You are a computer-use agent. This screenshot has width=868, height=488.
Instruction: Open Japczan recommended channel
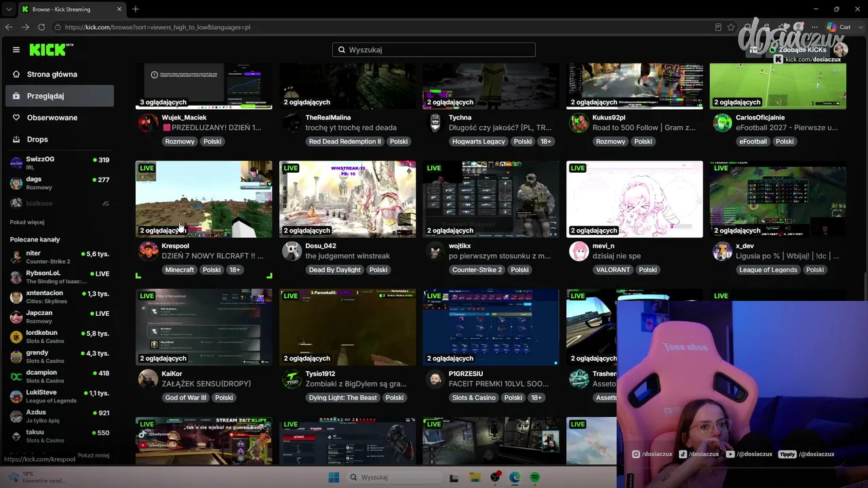(60, 317)
